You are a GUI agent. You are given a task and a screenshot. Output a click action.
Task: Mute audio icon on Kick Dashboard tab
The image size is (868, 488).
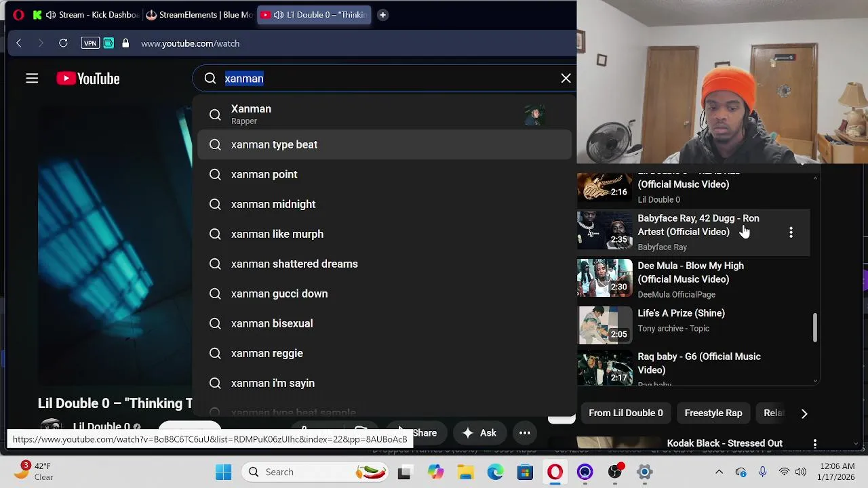point(51,15)
